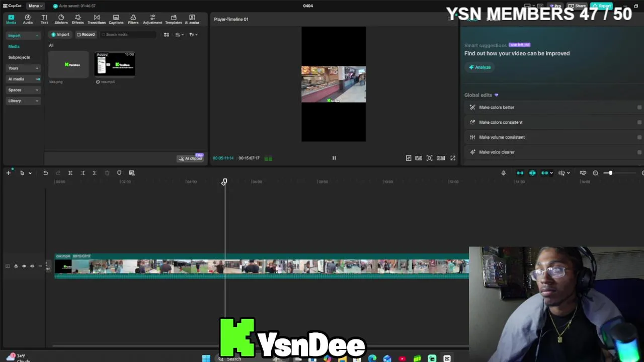Viewport: 644px width, 362px height.
Task: Open the Effects tab
Action: [77, 19]
